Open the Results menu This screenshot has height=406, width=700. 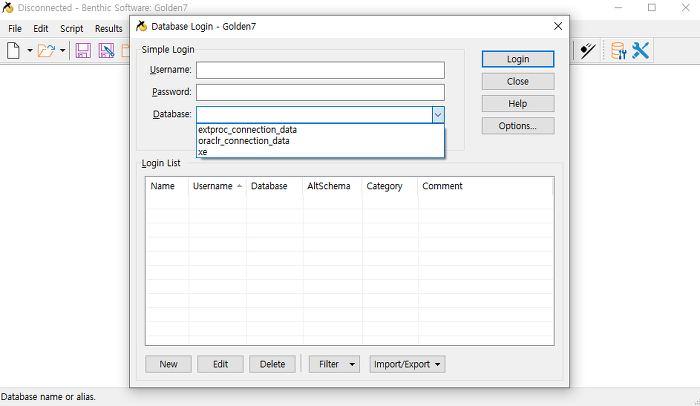[108, 29]
